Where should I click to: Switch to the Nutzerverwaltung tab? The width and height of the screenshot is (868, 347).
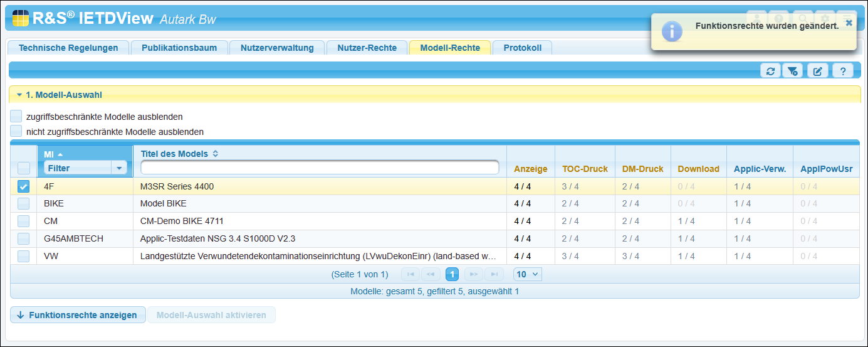[x=277, y=48]
